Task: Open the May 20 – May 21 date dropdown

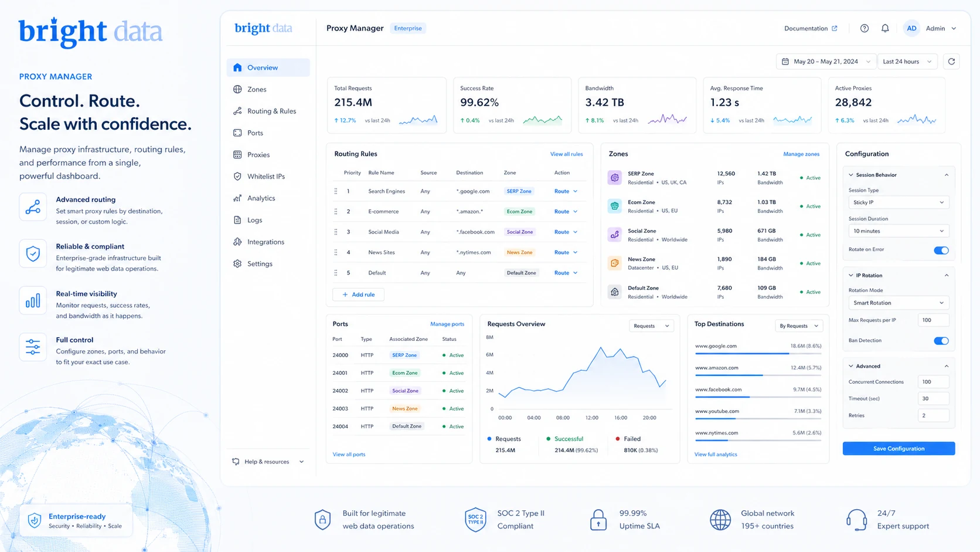Action: [826, 62]
